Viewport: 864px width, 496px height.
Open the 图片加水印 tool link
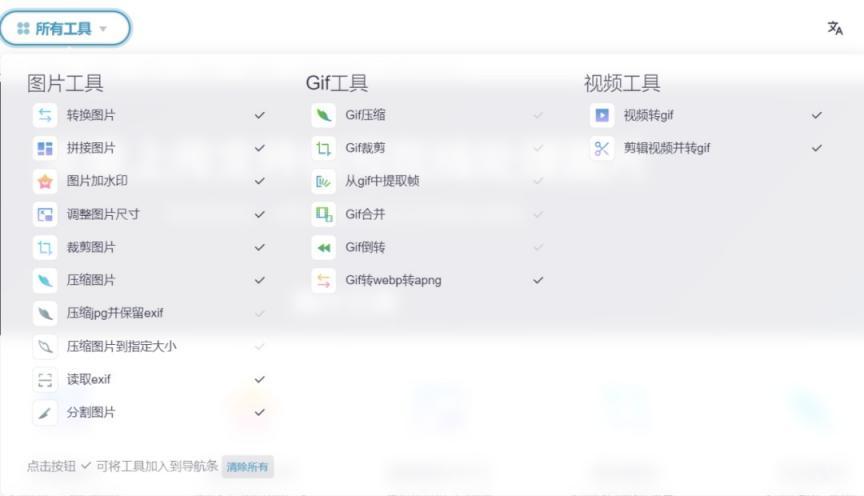coord(97,181)
